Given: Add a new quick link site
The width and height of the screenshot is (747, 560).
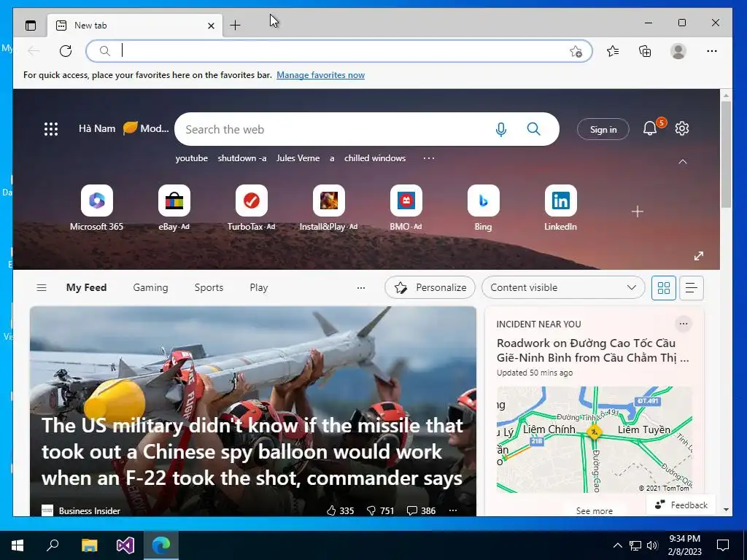Looking at the screenshot, I should 638,211.
